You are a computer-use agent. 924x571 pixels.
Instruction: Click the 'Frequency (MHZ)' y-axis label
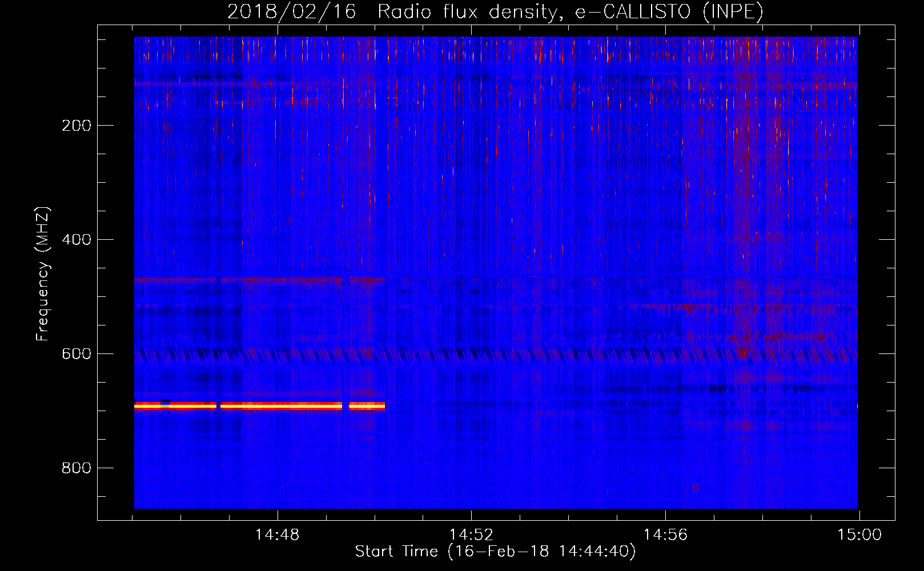pyautogui.click(x=43, y=274)
